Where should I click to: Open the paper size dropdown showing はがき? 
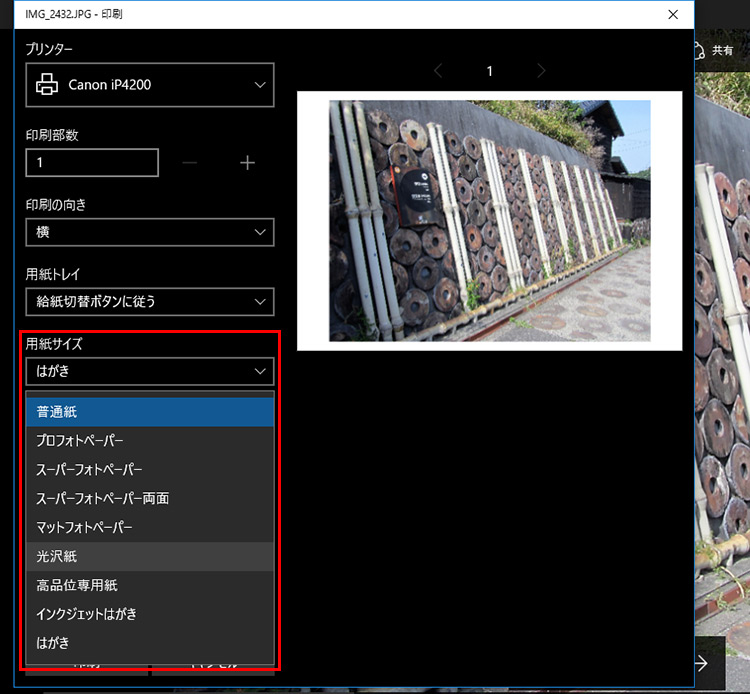150,371
